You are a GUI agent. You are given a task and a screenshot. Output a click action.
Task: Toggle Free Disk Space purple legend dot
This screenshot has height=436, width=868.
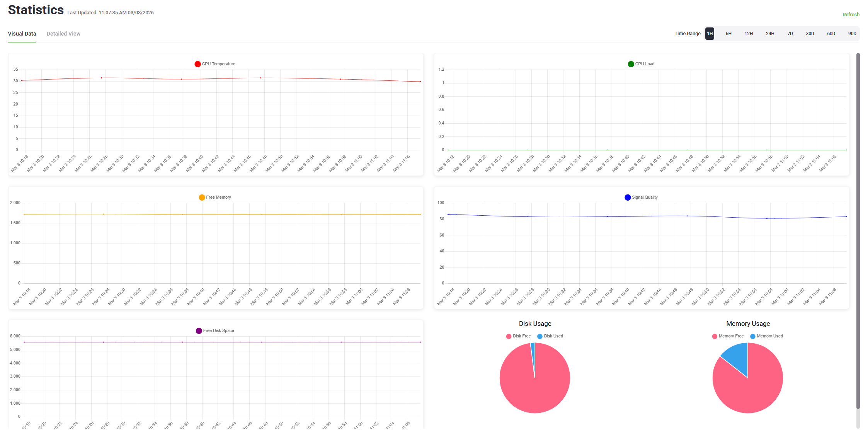click(x=199, y=331)
